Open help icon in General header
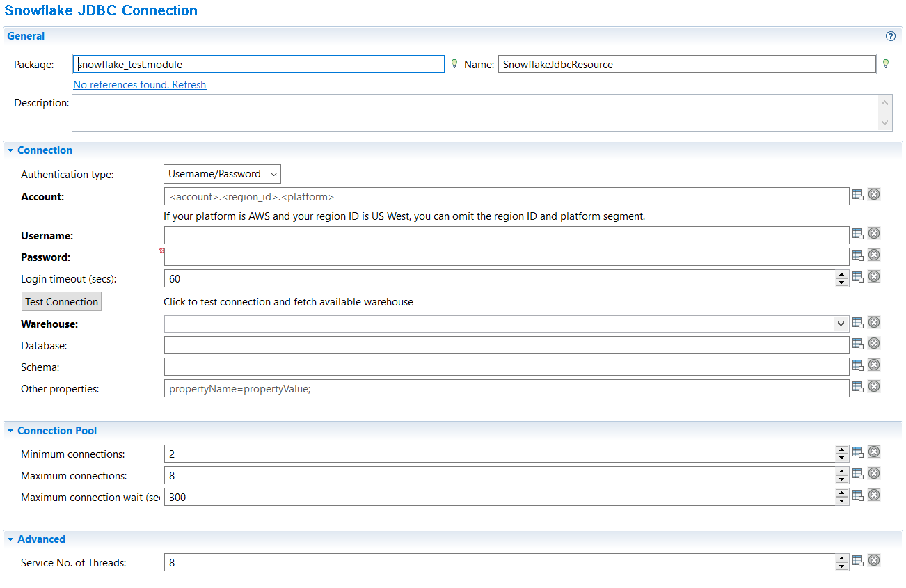 point(890,36)
